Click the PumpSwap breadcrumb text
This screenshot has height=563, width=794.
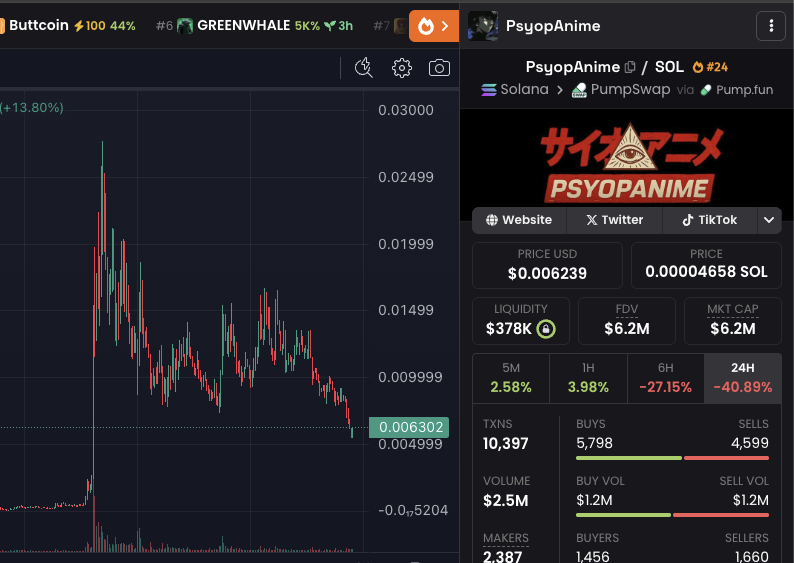pos(630,90)
